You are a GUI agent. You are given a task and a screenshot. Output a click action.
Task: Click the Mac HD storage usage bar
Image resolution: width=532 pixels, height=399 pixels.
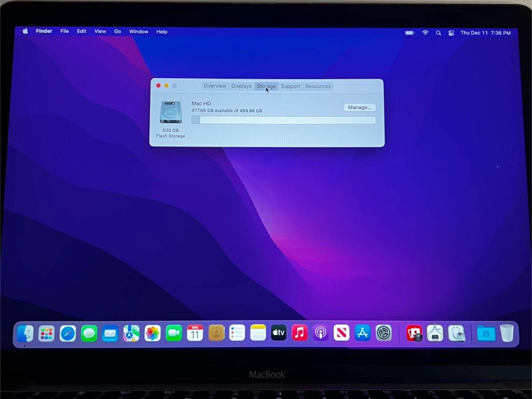click(x=283, y=120)
